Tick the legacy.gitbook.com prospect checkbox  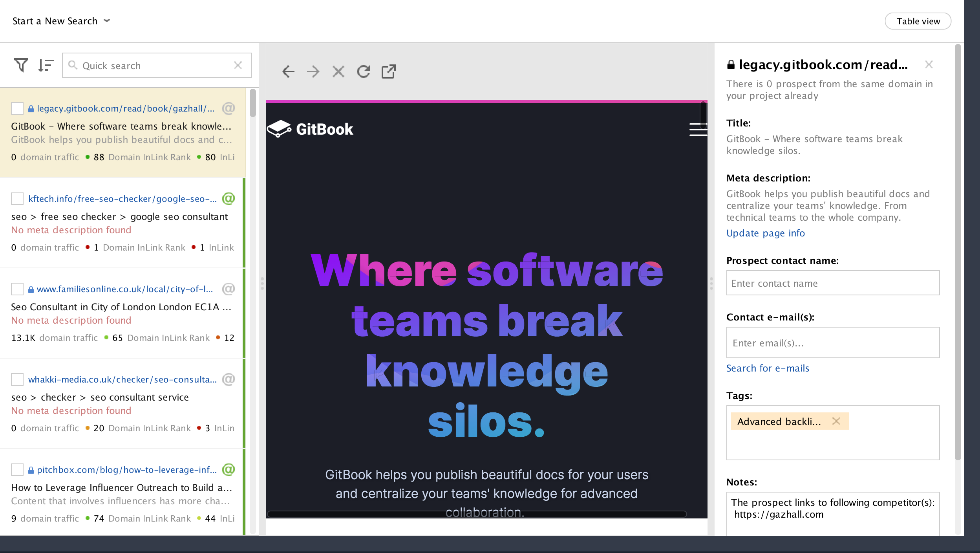(x=17, y=108)
